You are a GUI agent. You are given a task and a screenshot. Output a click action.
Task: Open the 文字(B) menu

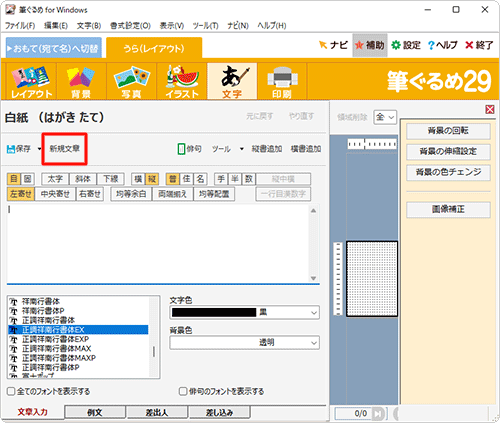tap(89, 26)
